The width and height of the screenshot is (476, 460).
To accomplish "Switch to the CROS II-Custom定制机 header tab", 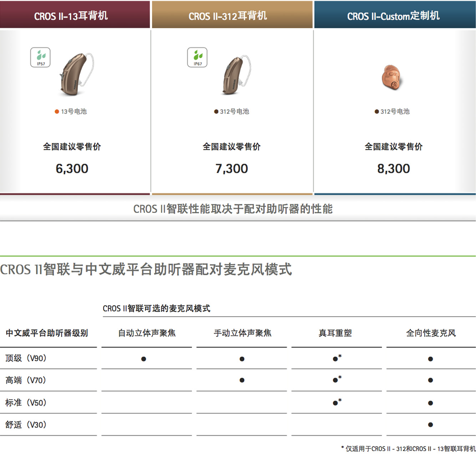I will tap(394, 15).
